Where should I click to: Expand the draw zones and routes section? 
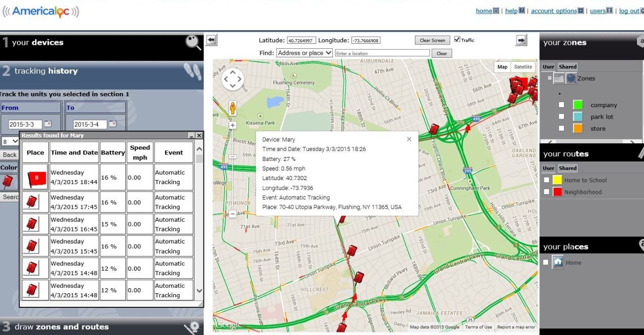point(102,327)
